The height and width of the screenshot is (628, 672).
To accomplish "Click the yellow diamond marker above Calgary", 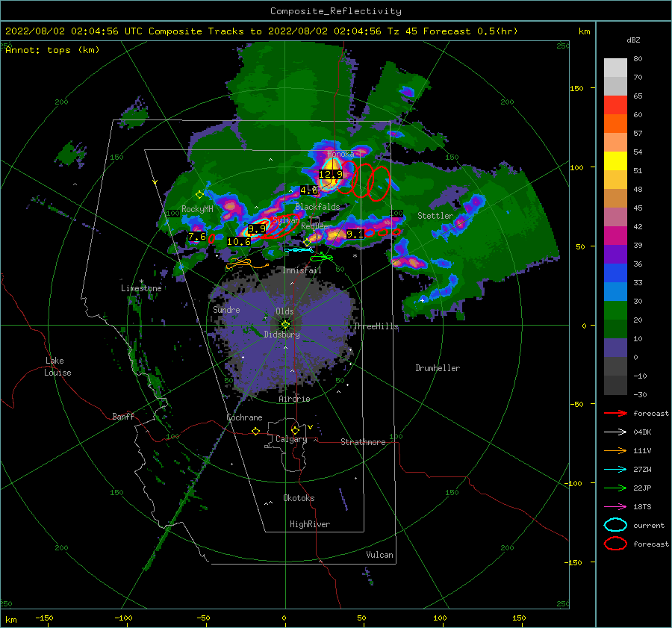I will tap(295, 430).
